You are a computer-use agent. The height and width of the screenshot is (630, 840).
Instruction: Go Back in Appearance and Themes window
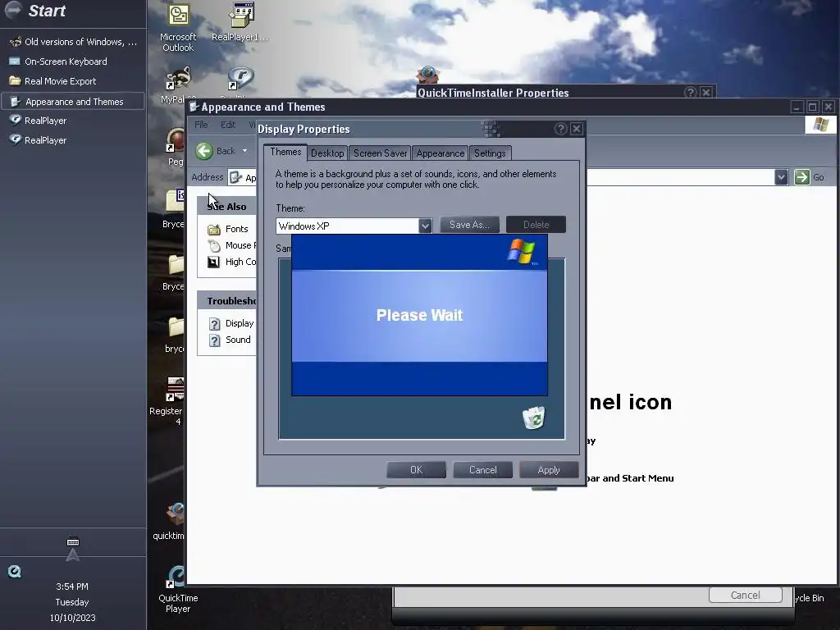pyautogui.click(x=216, y=151)
